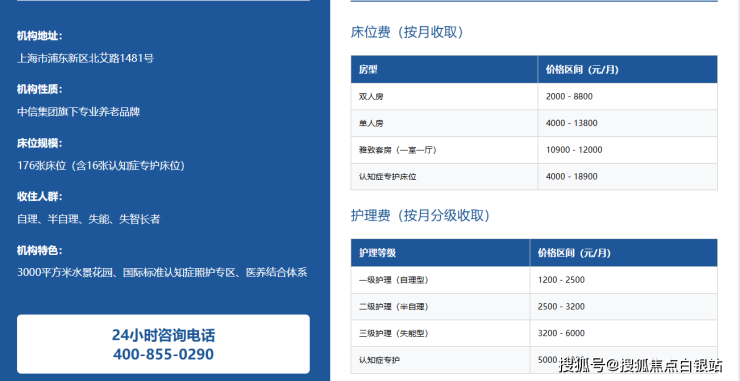Select the price 2000 - 8800

(x=569, y=96)
